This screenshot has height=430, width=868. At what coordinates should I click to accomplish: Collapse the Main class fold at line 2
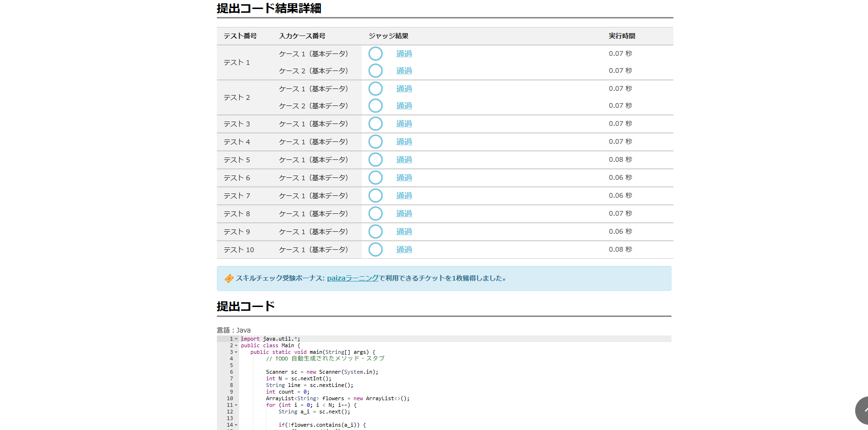point(236,345)
